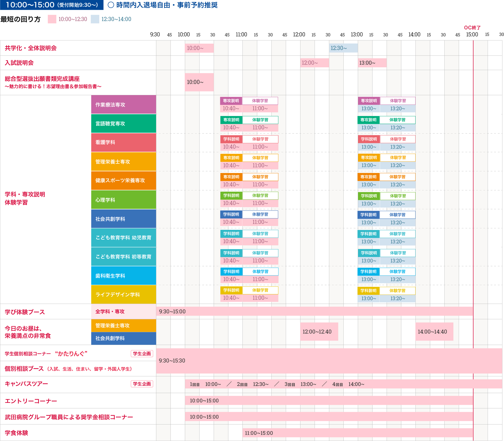504x441 pixels.
Task: Click 全学科・専攻 label
Action: (123, 312)
